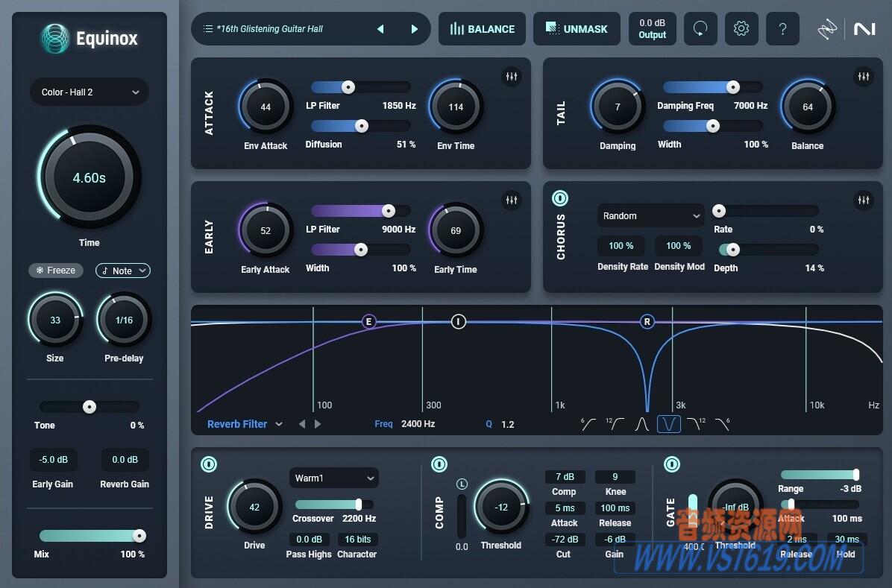The width and height of the screenshot is (892, 588).
Task: Select the bell filter shape icon
Action: (x=642, y=423)
